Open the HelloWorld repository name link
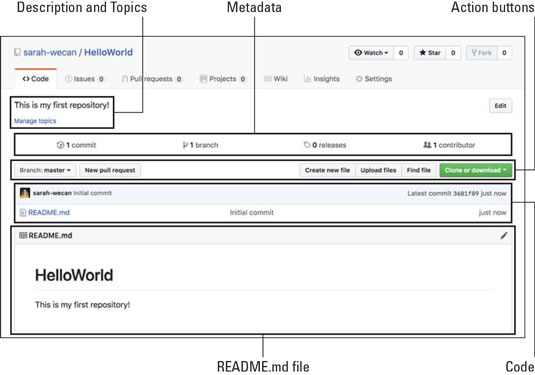 [108, 53]
